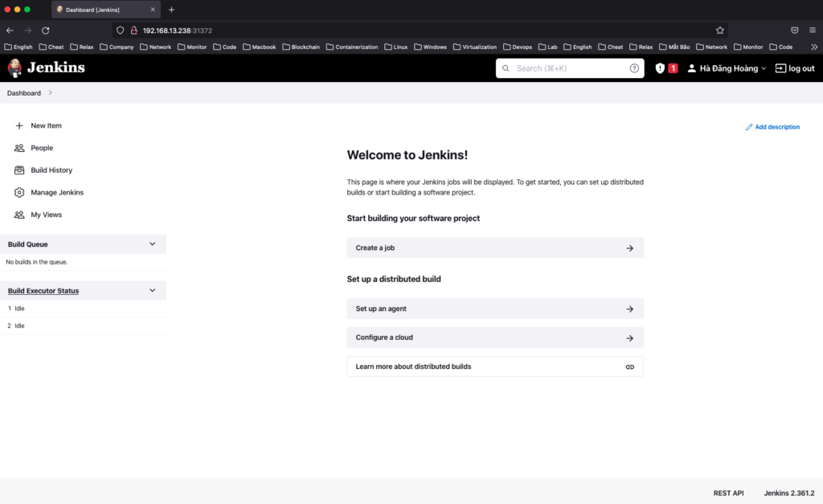The image size is (823, 504).
Task: Click the magnifier icon in the search box
Action: [506, 68]
